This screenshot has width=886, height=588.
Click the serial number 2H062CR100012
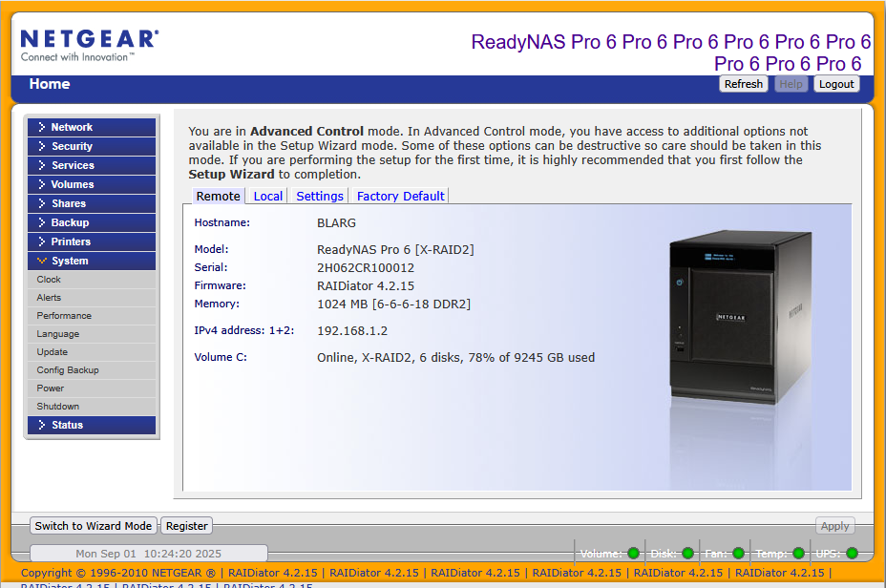[x=366, y=267]
